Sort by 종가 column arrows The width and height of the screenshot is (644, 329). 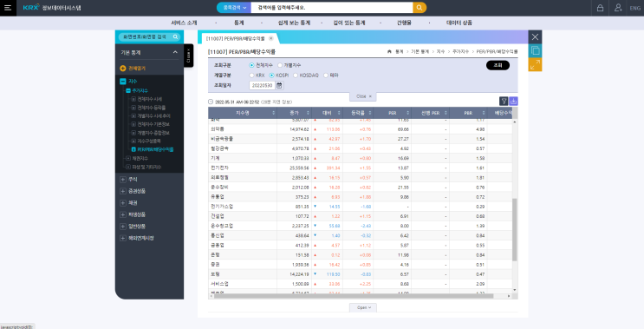click(x=308, y=113)
